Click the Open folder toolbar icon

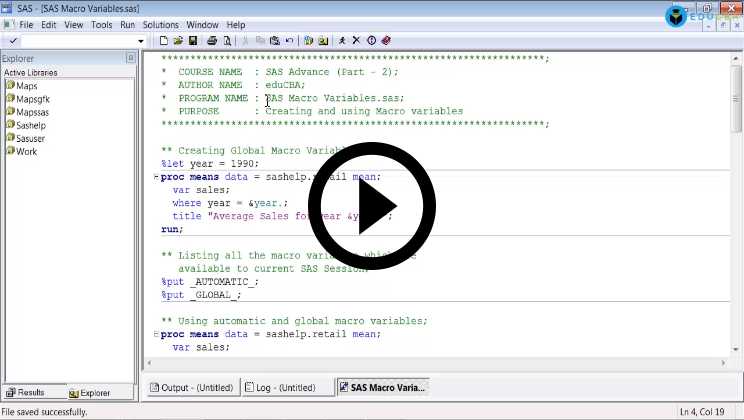(x=178, y=41)
